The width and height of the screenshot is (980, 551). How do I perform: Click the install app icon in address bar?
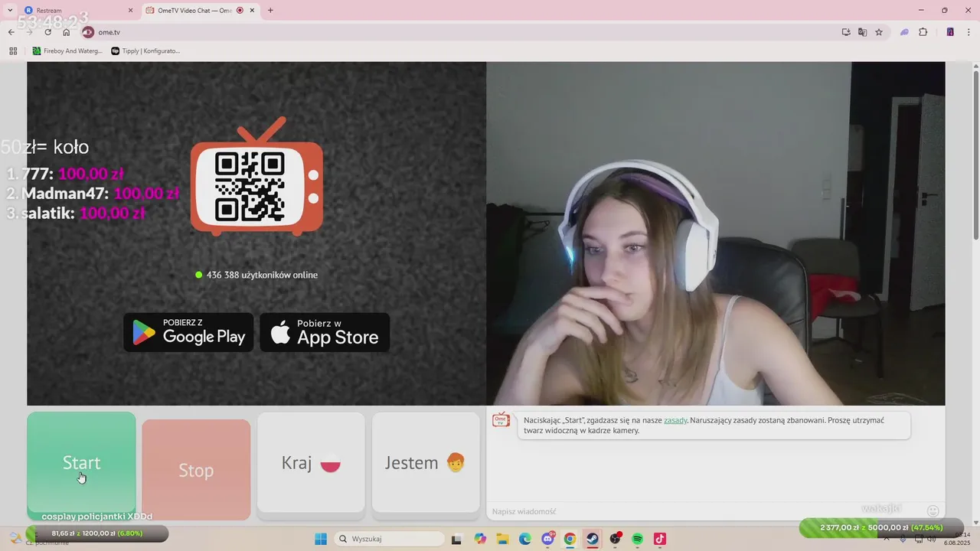(846, 32)
